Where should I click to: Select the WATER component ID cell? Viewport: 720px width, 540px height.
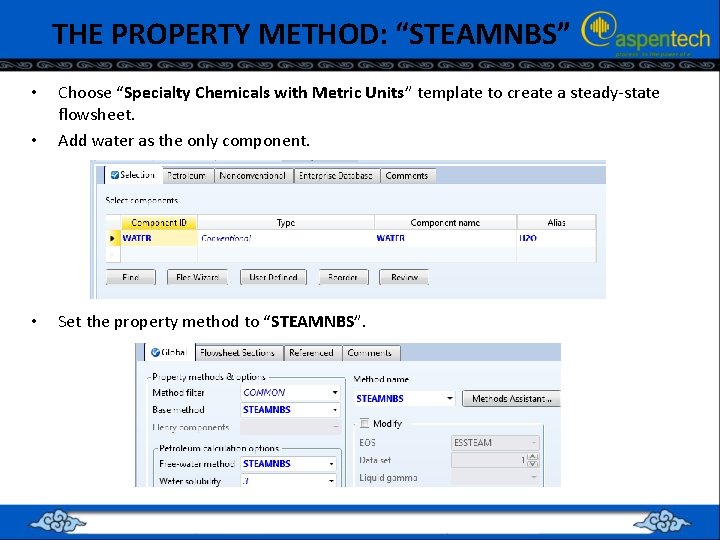click(159, 238)
